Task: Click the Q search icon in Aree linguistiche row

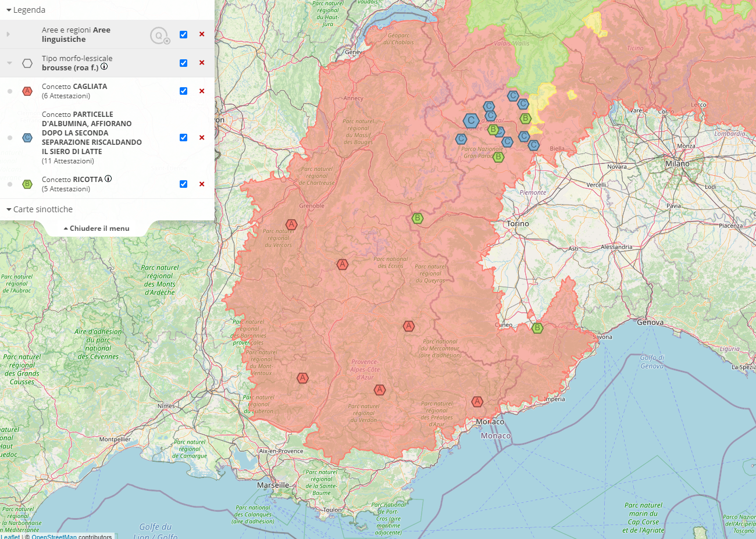Action: (x=159, y=35)
